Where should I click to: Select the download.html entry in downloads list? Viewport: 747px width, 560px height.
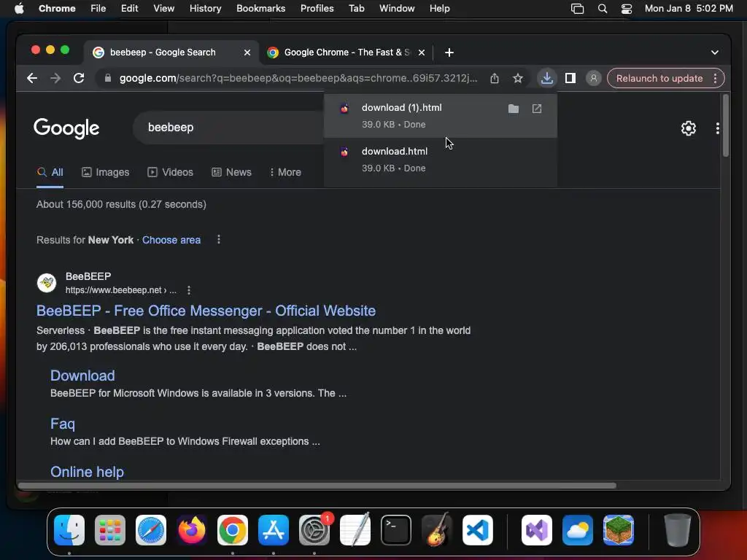click(x=440, y=160)
